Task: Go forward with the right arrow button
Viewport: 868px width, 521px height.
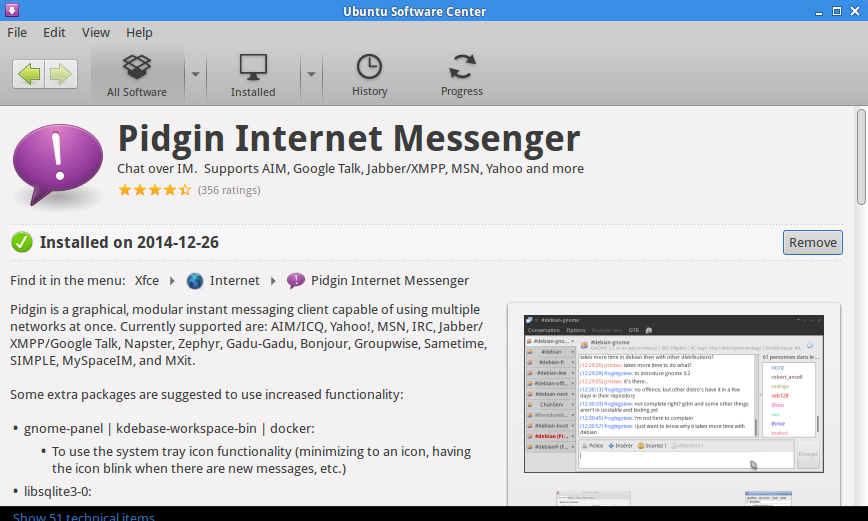Action: tap(61, 74)
